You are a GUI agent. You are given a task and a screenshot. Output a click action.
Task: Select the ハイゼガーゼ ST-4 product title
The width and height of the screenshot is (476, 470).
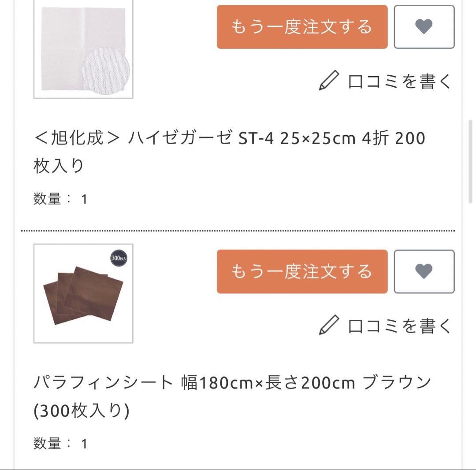coord(229,138)
